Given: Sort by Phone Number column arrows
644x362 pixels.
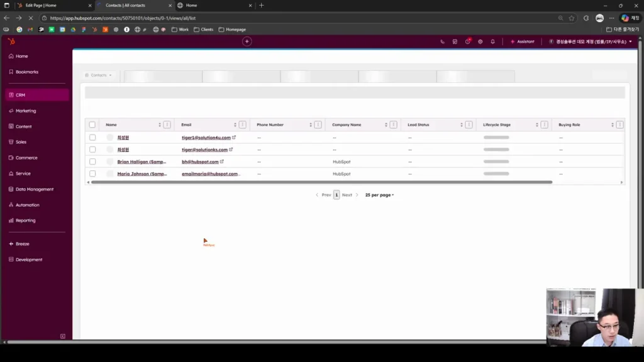Looking at the screenshot, I should [x=311, y=125].
